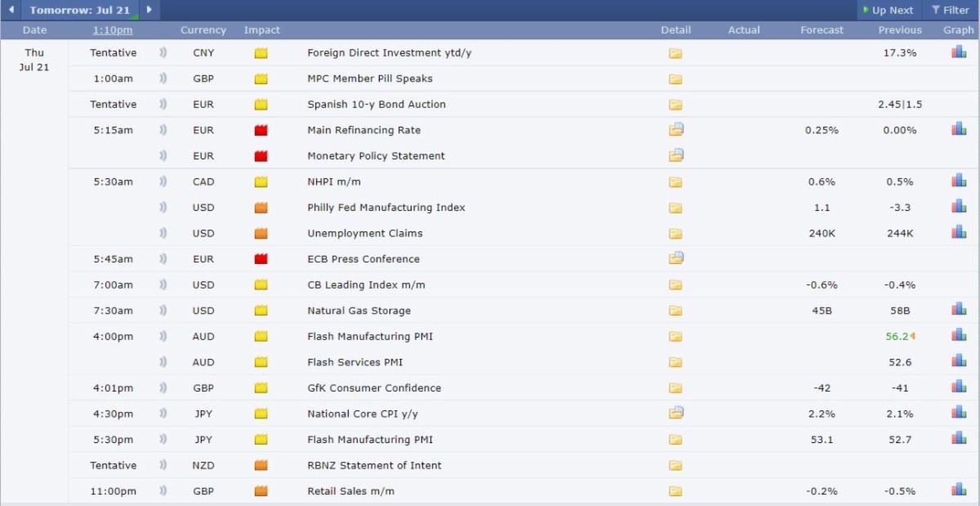Click the Previous column header
980x506 pixels.
pyautogui.click(x=900, y=30)
